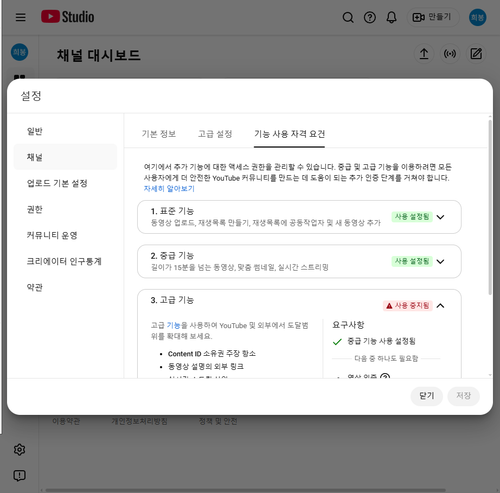Switch to the 고급 설정 tab
The height and width of the screenshot is (493, 500).
click(x=215, y=134)
